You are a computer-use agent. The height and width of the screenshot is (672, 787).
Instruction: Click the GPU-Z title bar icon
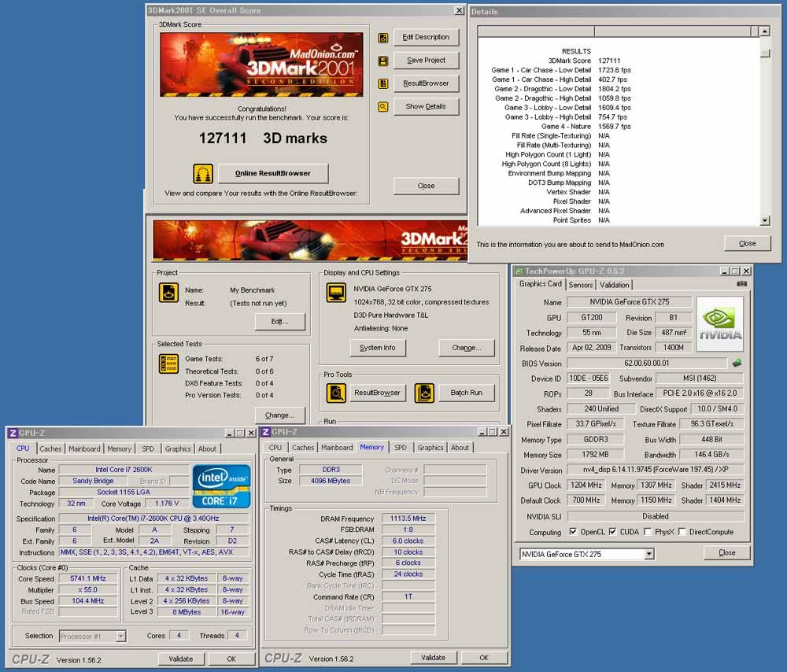coord(519,271)
